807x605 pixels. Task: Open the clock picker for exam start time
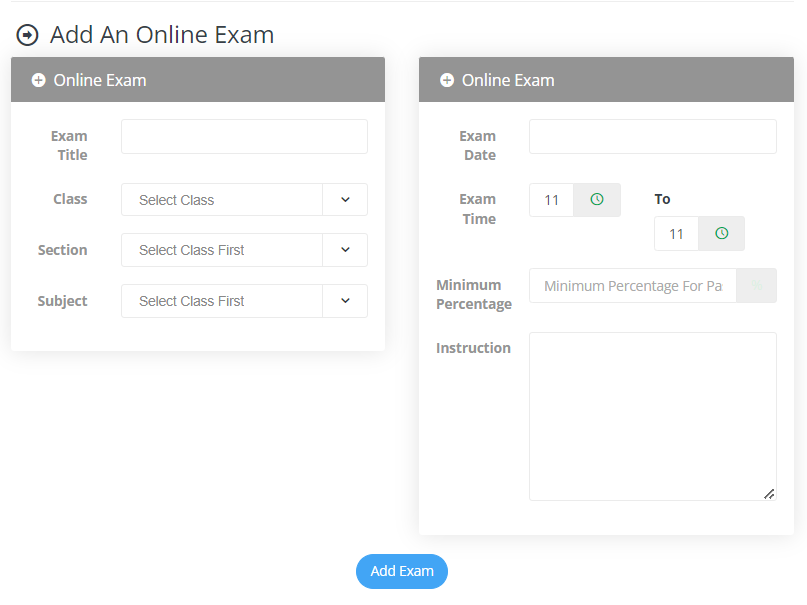tap(596, 199)
